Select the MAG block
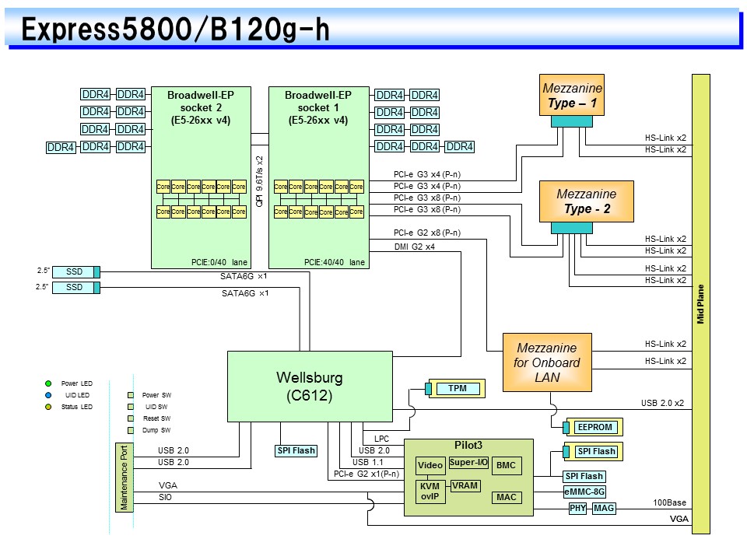The height and width of the screenshot is (560, 747). (x=604, y=508)
